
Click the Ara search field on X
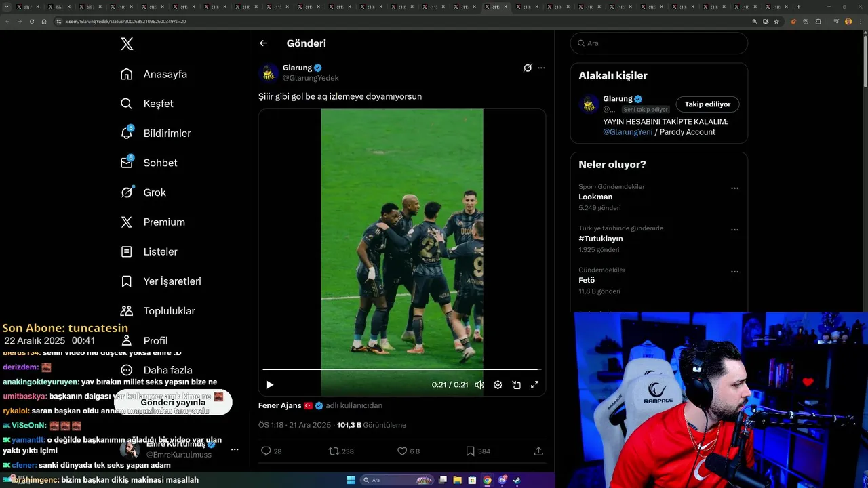point(658,43)
